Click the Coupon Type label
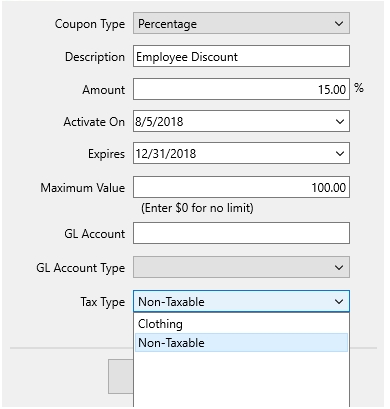This screenshot has width=390, height=409. click(90, 24)
